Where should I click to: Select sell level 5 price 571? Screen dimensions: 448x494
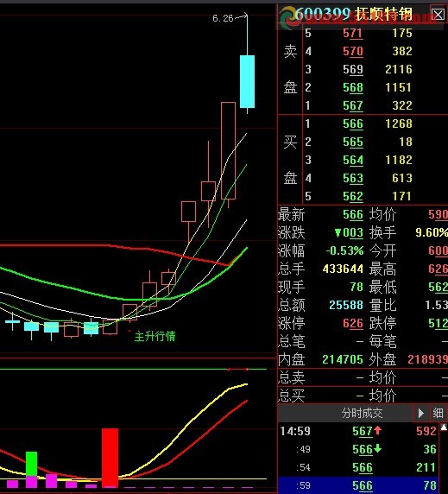pyautogui.click(x=353, y=33)
